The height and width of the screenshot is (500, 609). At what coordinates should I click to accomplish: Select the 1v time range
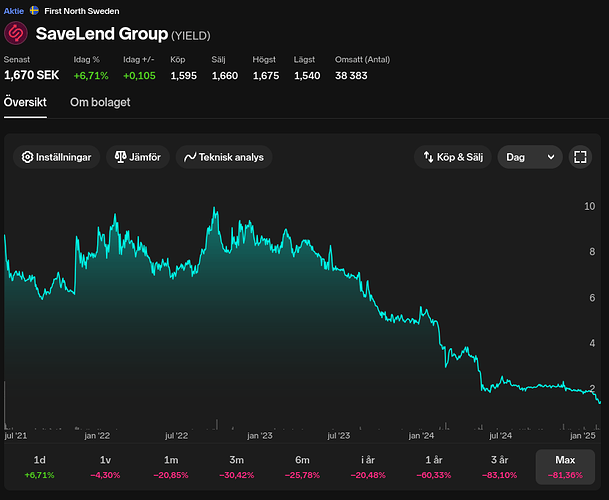[x=105, y=467]
